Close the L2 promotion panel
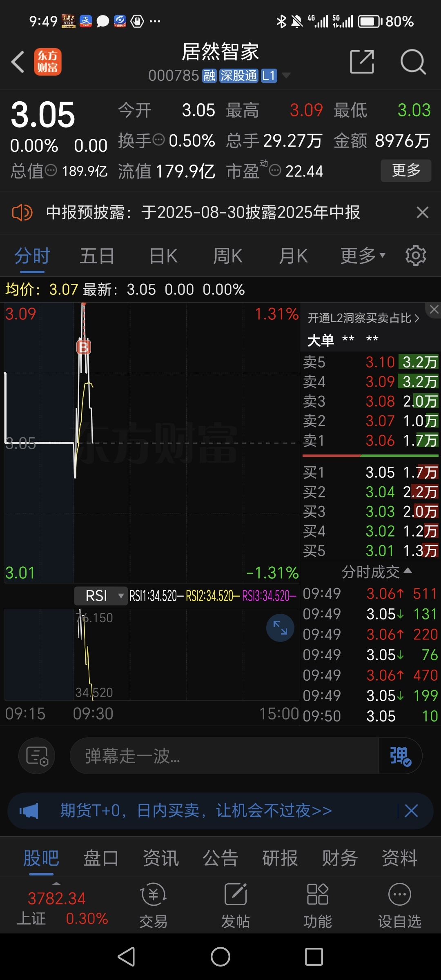Screen dimensions: 441x980 pos(434,310)
